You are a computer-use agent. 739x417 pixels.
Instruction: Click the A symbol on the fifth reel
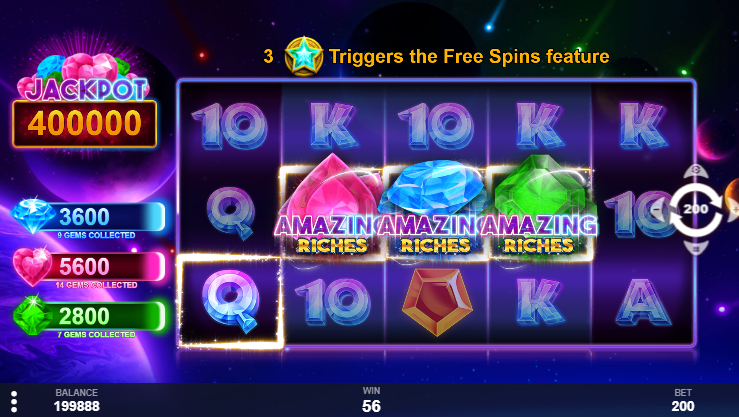tap(643, 302)
